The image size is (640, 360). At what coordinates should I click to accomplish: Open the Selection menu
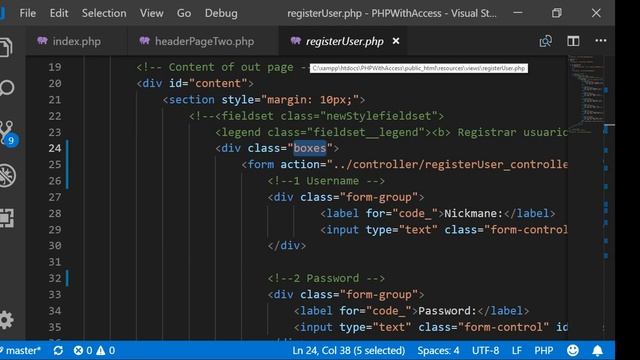point(104,13)
